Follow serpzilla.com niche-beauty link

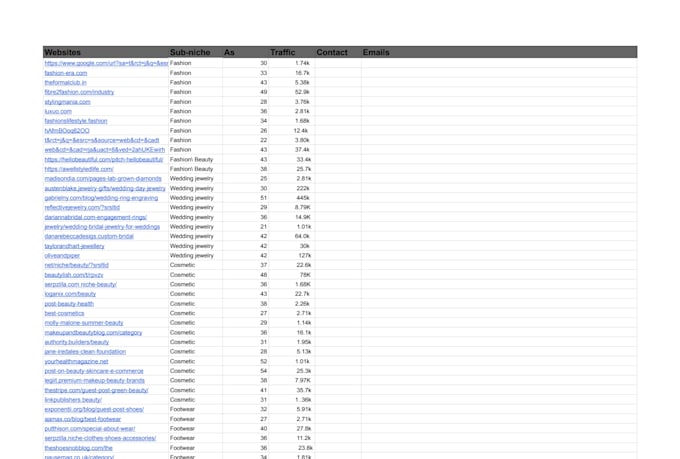(81, 285)
